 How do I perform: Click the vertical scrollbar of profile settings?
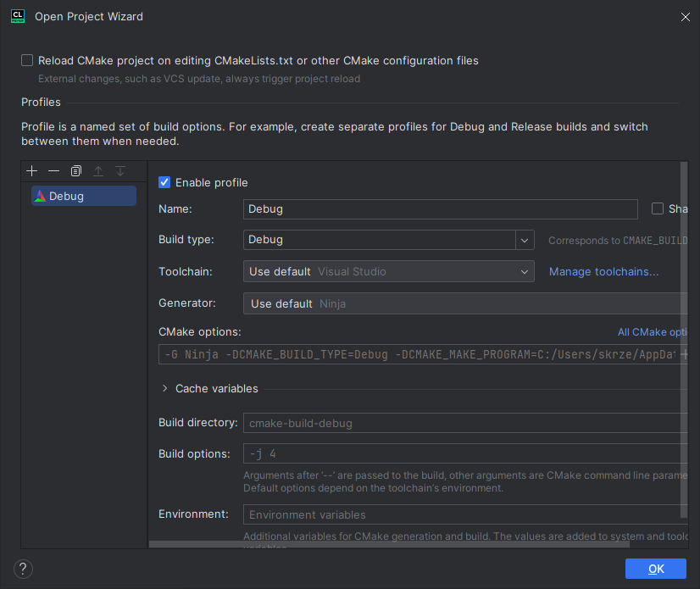tap(684, 339)
